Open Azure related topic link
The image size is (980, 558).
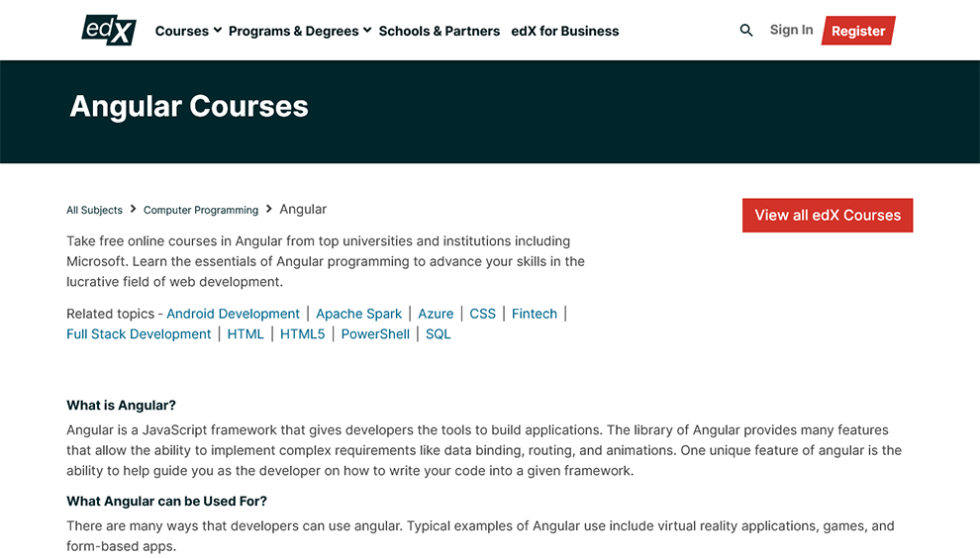tap(436, 314)
